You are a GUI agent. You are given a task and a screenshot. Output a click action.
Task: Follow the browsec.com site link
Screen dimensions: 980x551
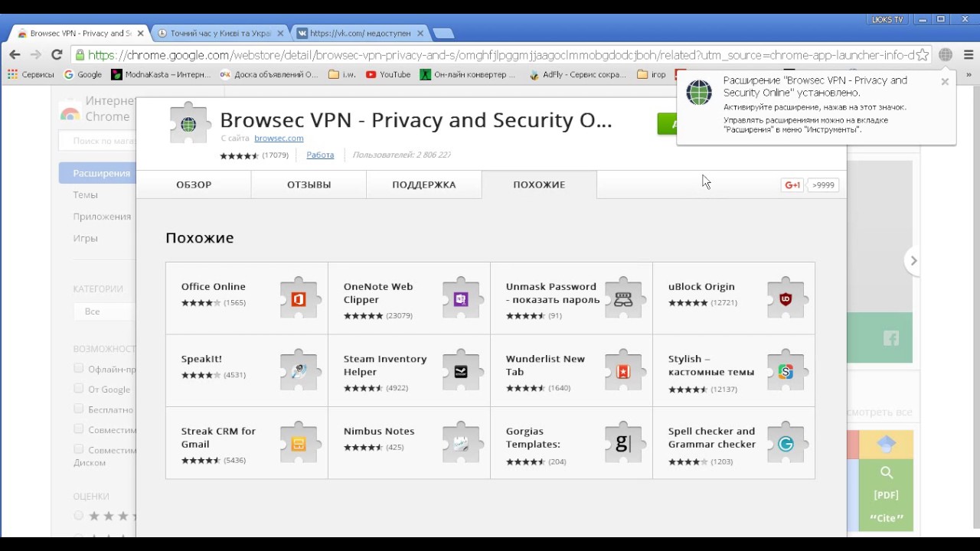coord(279,139)
